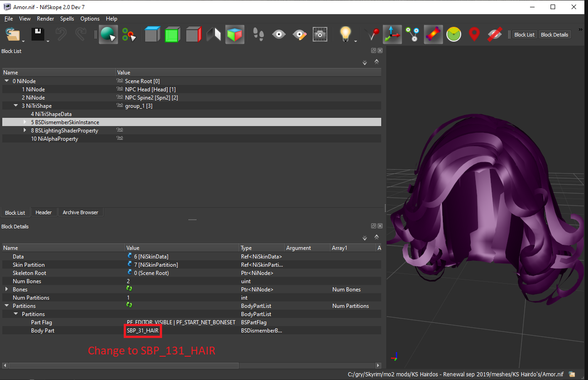Select the 10 NiAlphaProperty row
Viewport: 588px width, 380px height.
(192, 139)
